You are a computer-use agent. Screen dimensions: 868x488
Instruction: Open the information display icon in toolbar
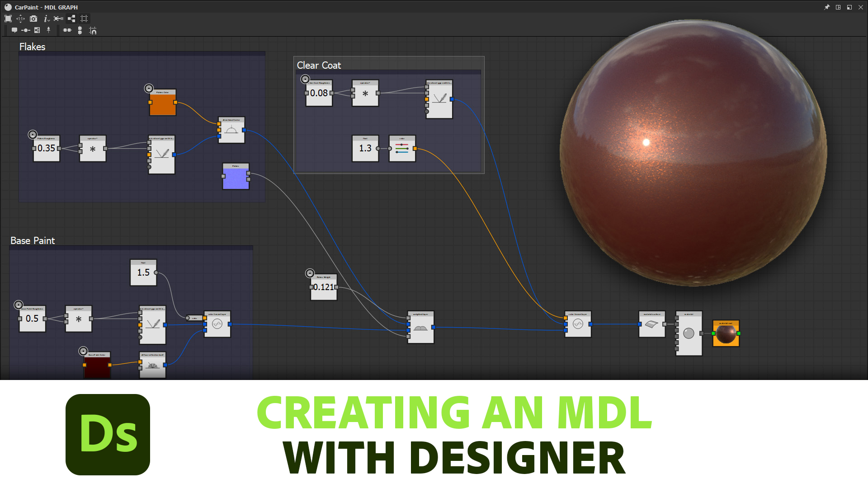pos(46,19)
